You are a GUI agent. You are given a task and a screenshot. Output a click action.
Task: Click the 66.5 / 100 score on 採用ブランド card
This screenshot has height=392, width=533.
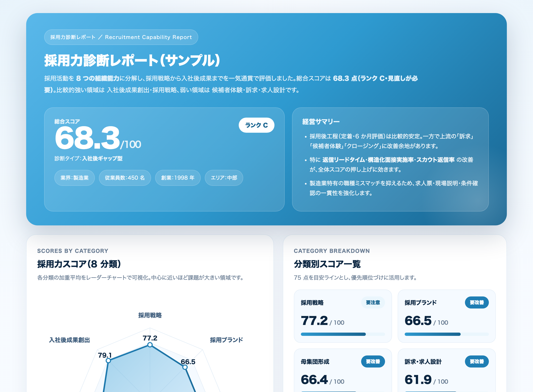(x=426, y=321)
